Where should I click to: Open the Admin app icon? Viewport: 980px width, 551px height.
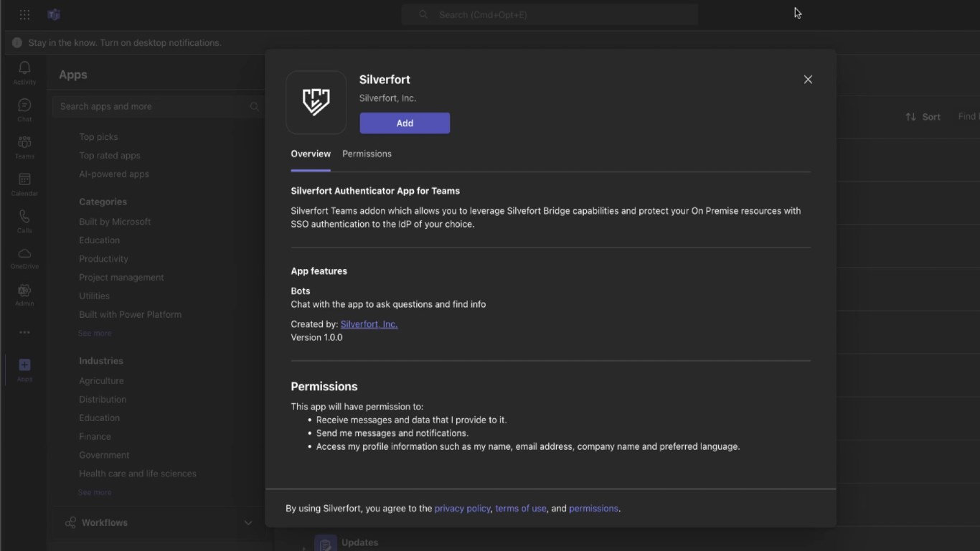24,291
